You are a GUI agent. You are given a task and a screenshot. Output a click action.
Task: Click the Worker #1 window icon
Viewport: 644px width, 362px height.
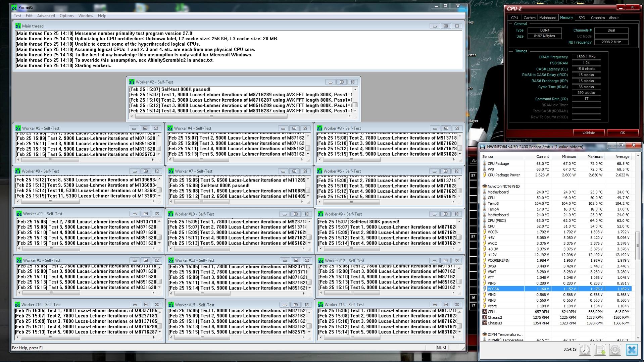pos(19,260)
